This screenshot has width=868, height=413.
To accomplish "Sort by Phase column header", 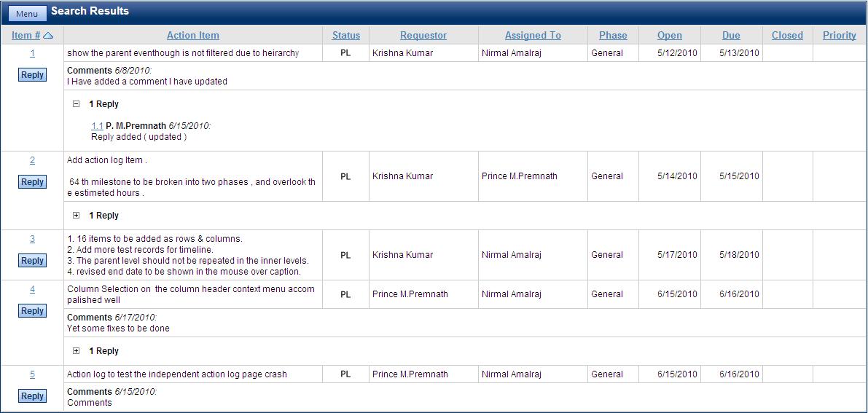I will (x=613, y=35).
